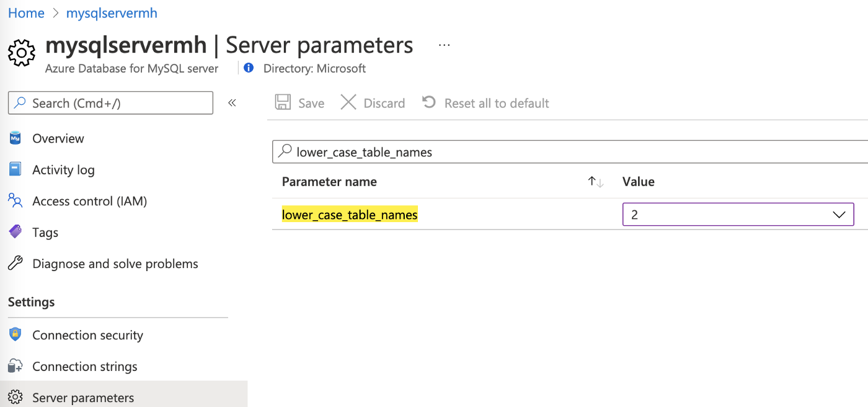Click the parameter filter search field
The width and height of the screenshot is (868, 407).
point(570,151)
